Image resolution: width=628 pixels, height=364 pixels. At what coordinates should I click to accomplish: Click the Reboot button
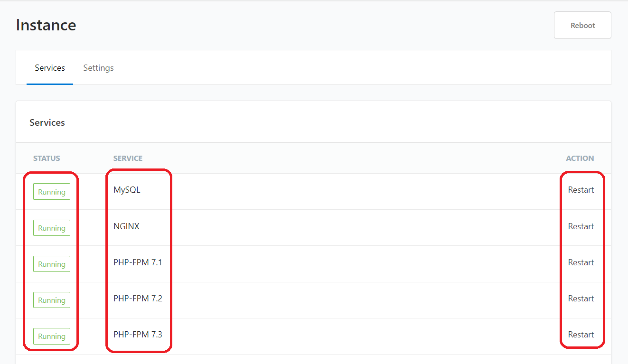pyautogui.click(x=582, y=25)
